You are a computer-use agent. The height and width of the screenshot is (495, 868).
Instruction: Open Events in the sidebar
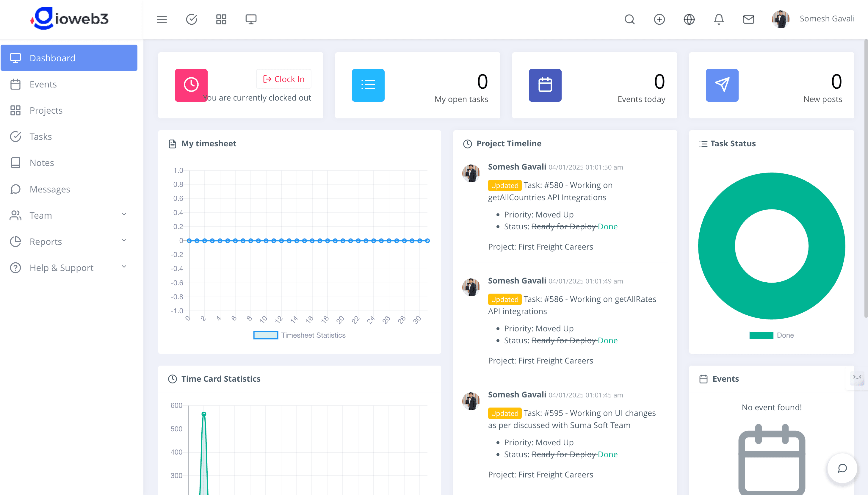(43, 84)
